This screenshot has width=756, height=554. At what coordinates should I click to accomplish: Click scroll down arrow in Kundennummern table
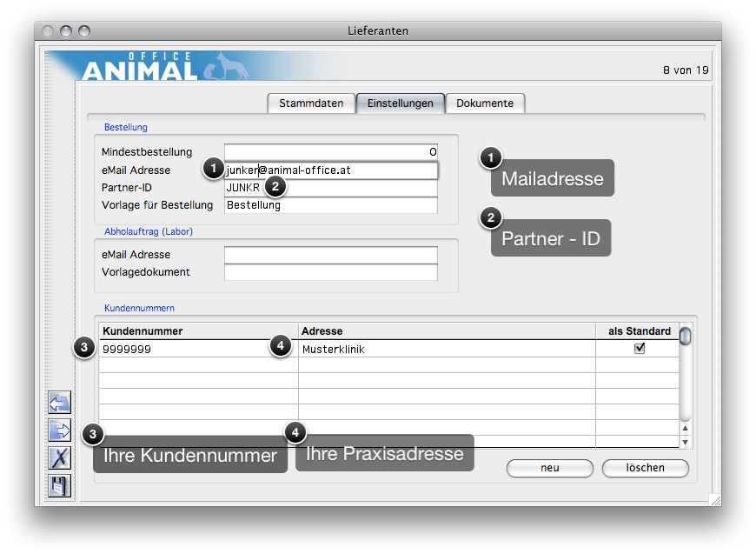686,442
